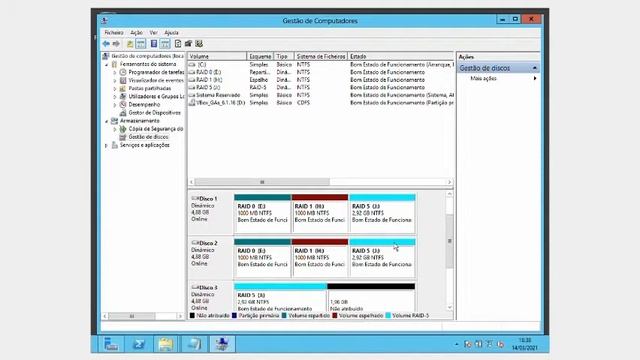Screen dimensions: 640x360
Task: Open the Ação menu
Action: (136, 32)
